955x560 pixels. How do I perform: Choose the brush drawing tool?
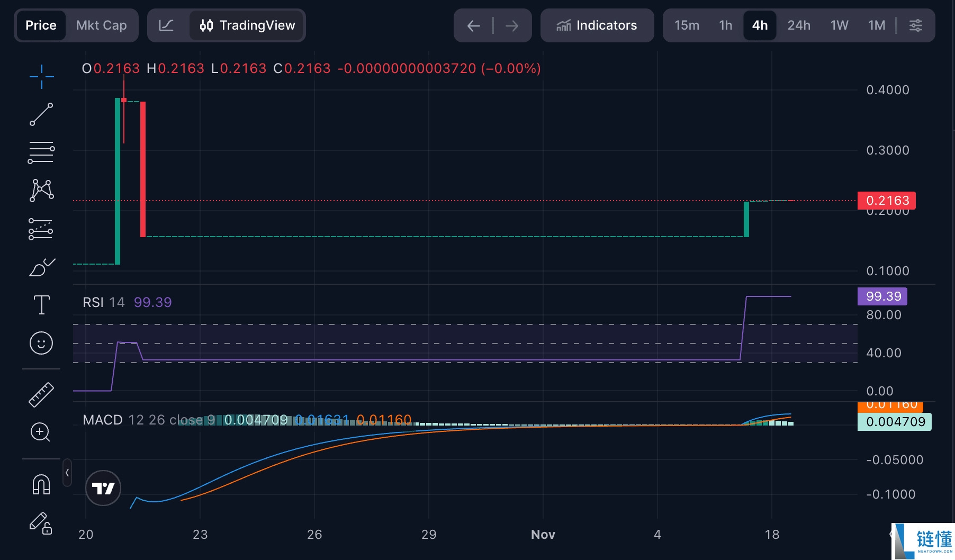(x=41, y=267)
